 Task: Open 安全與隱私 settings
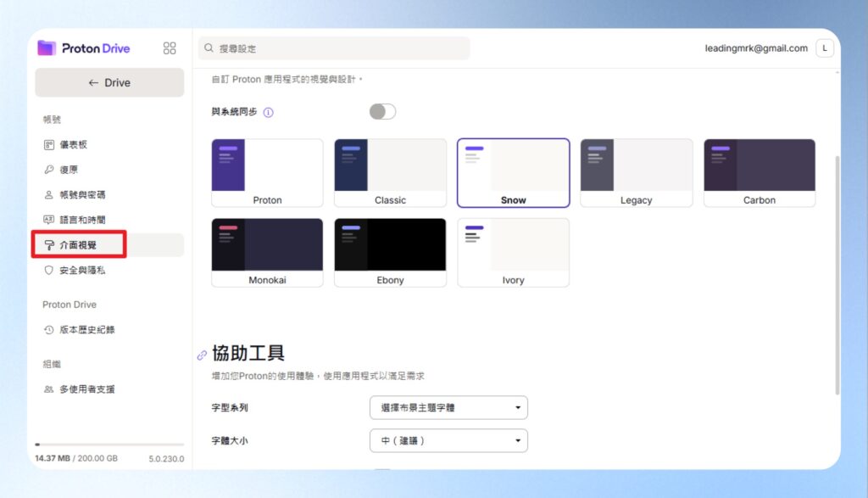tap(109, 270)
